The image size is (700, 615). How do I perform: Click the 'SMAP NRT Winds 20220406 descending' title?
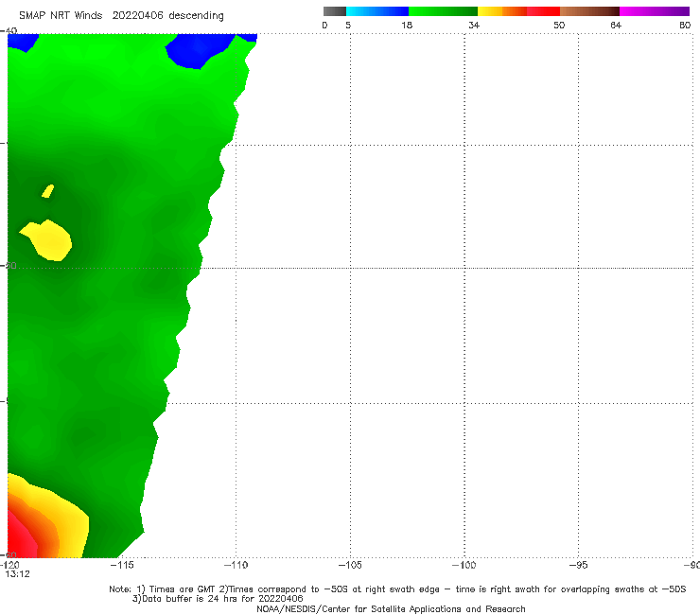pyautogui.click(x=121, y=16)
